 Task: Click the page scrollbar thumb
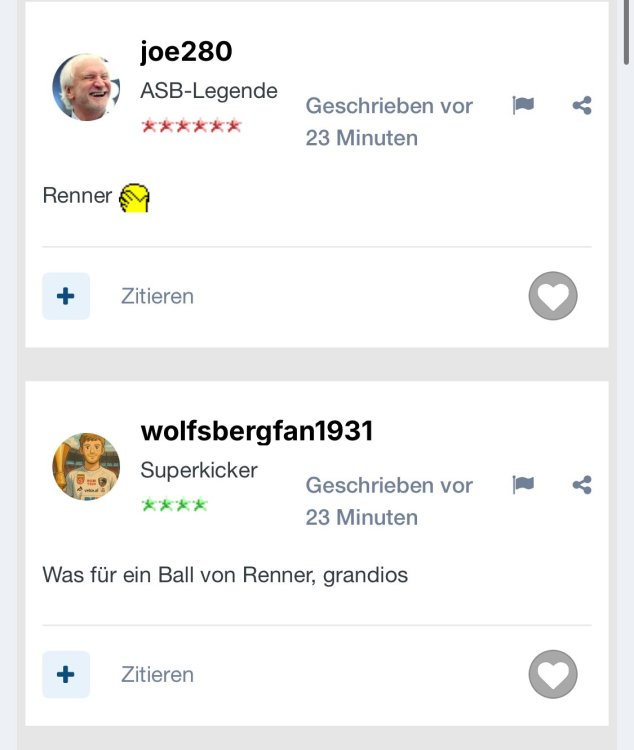tap(626, 32)
